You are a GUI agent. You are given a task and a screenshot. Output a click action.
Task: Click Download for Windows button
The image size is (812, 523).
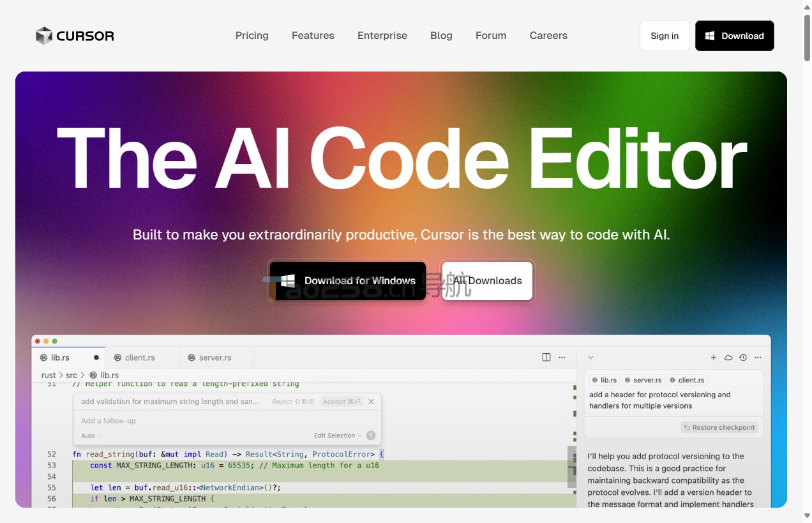(348, 281)
